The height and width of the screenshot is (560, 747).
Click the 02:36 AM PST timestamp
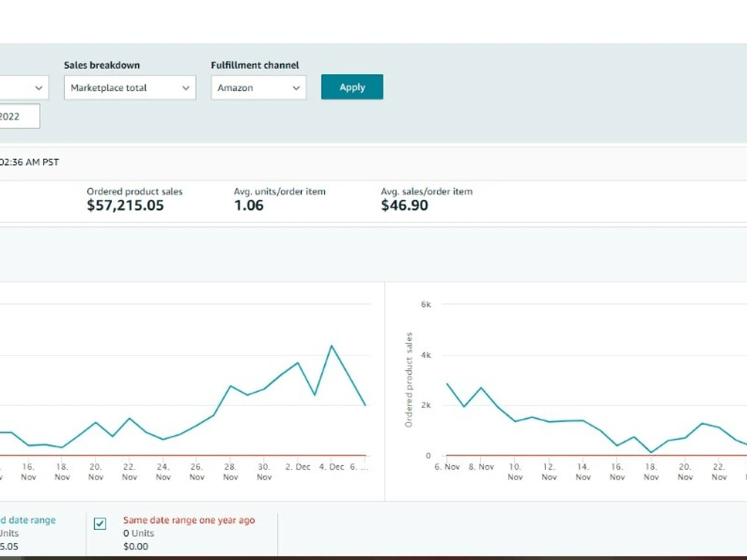pos(29,162)
